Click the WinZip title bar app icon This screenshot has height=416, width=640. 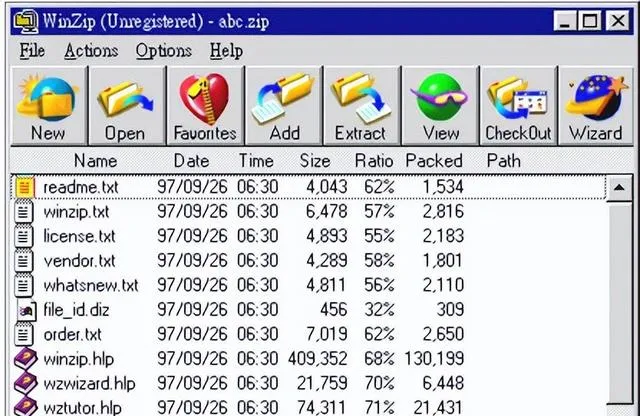tap(25, 21)
